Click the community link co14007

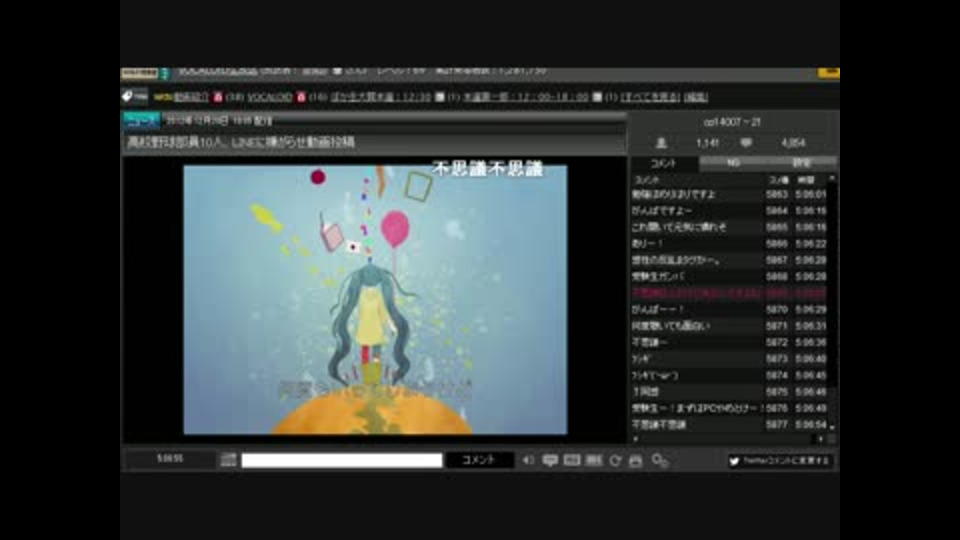[732, 122]
